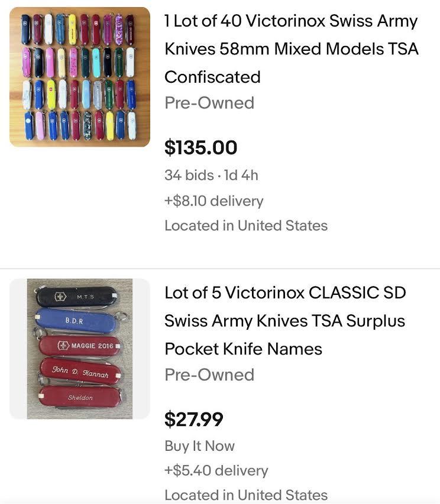Click the "MAGGIE 2016" engraved text
Screen dimensions: 440x504
point(92,346)
